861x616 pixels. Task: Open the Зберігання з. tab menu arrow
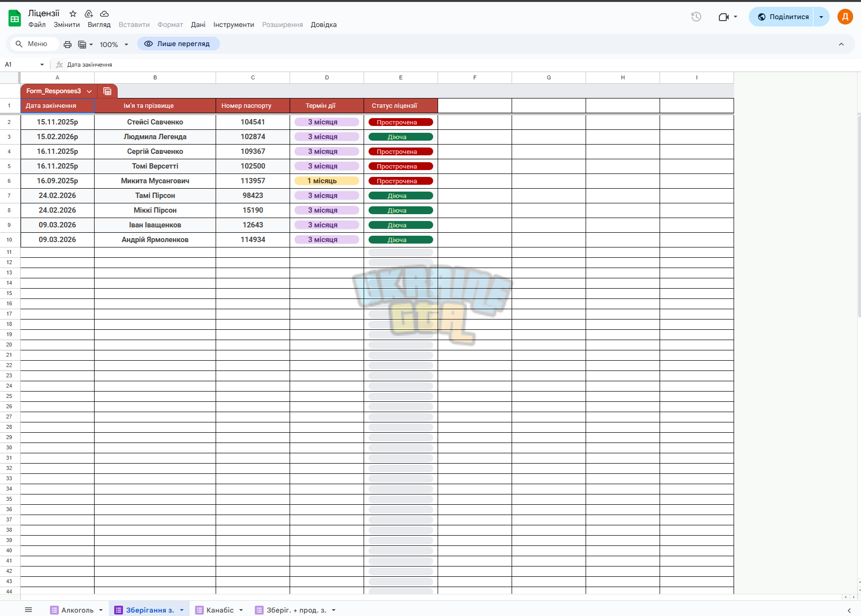tap(182, 610)
